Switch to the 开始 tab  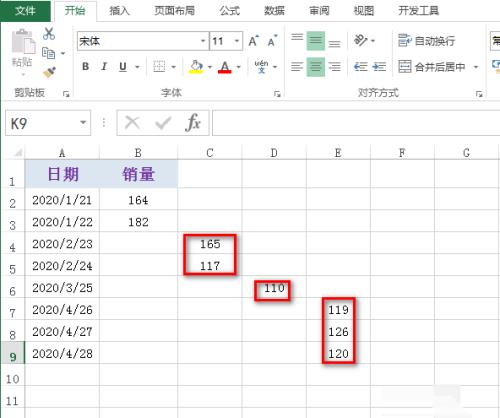click(x=75, y=11)
